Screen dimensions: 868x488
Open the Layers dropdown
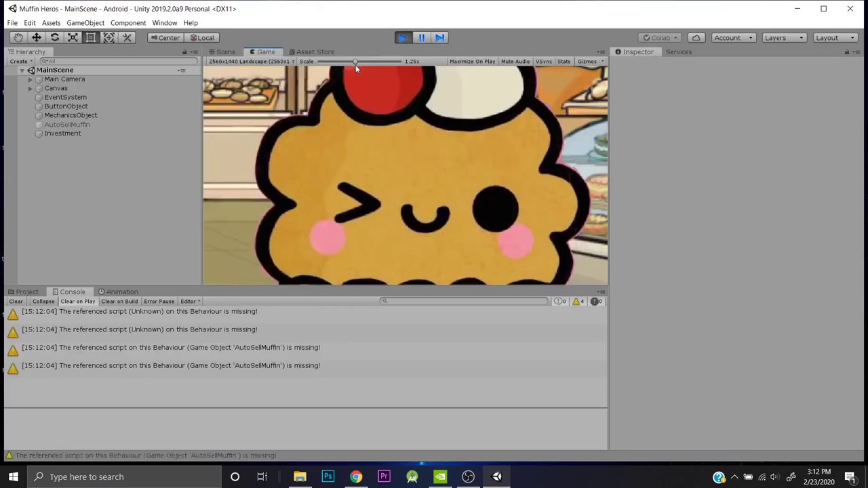coord(783,38)
